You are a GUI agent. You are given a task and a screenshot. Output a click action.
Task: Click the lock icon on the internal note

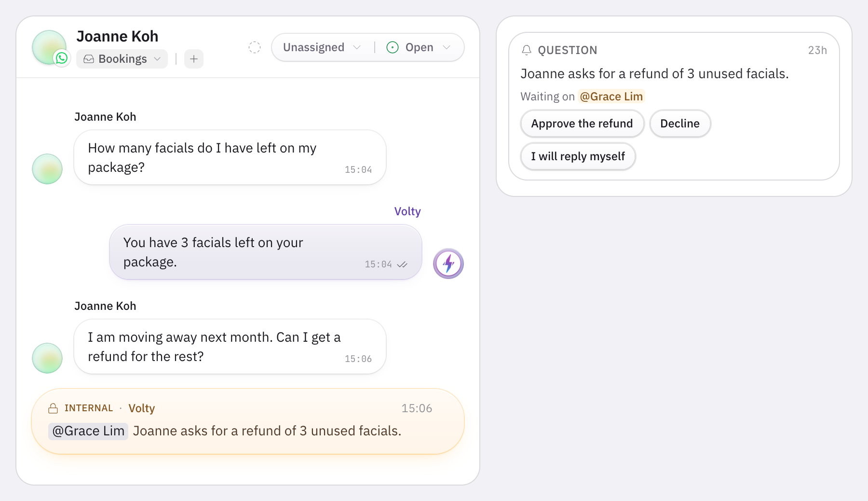click(x=53, y=408)
